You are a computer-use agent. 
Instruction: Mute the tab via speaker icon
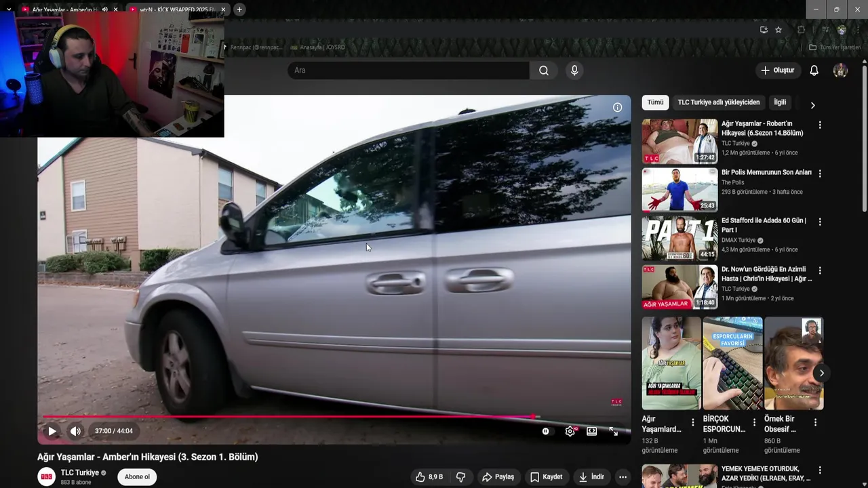coord(104,9)
